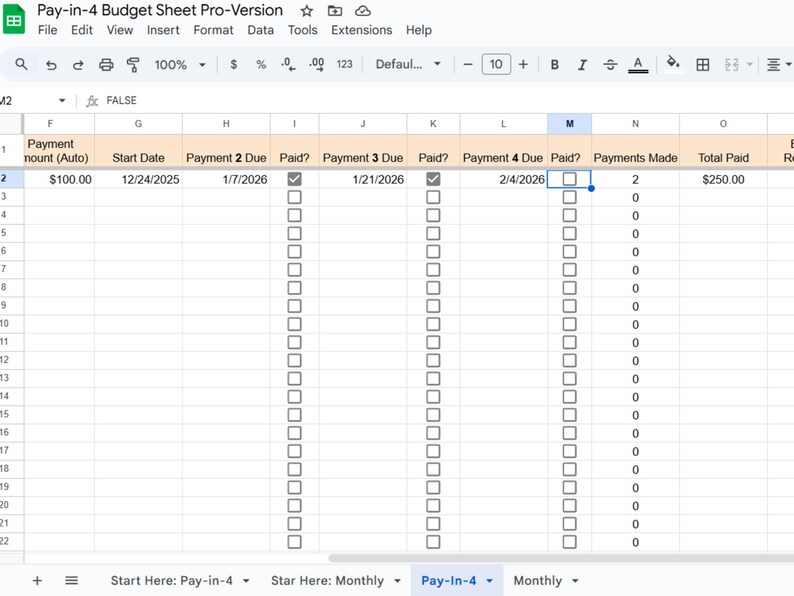Open text color picker

638,65
